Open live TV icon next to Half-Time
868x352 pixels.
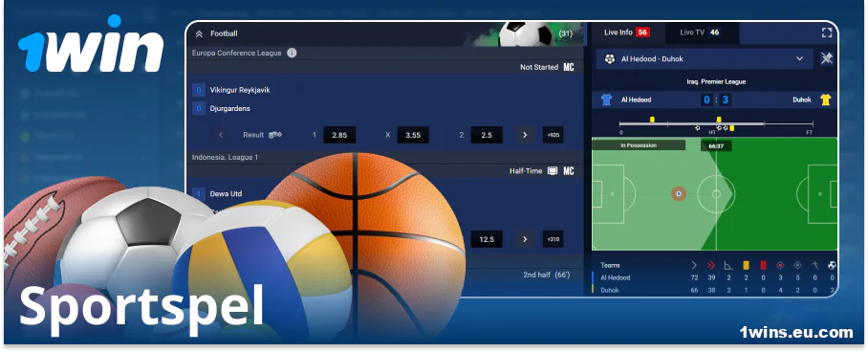coord(553,170)
